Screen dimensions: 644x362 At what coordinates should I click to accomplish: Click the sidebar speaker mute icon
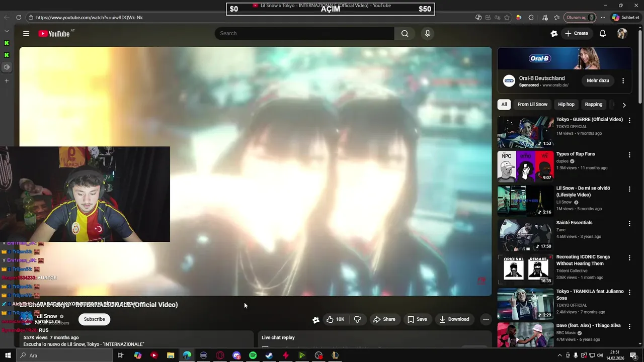(x=7, y=67)
